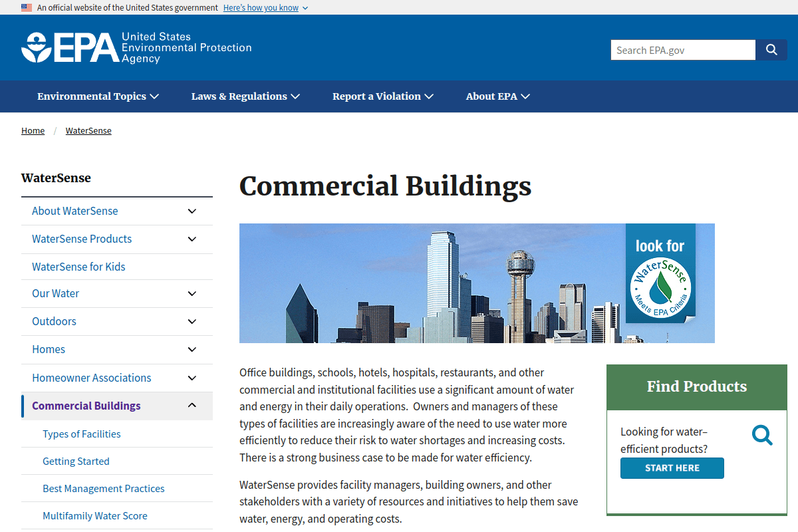Screen dimensions: 798x532
Task: Expand About WaterSense sidebar section
Action: click(192, 211)
